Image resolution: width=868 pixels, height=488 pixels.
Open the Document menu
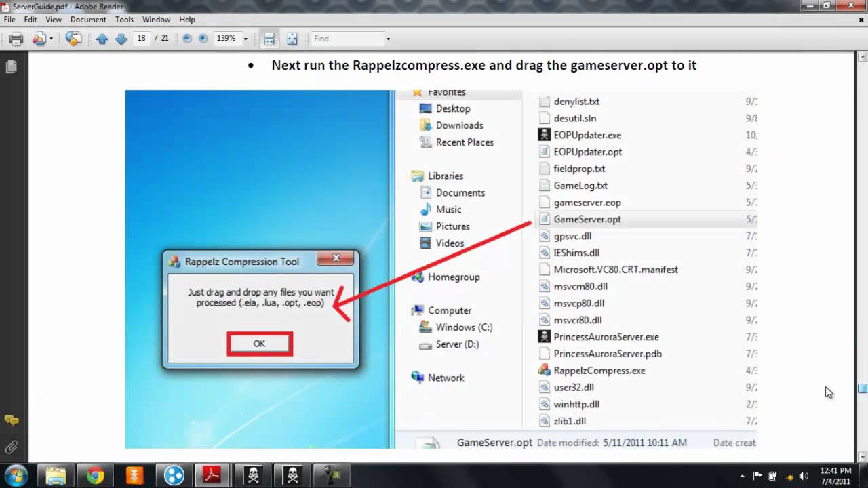(88, 20)
